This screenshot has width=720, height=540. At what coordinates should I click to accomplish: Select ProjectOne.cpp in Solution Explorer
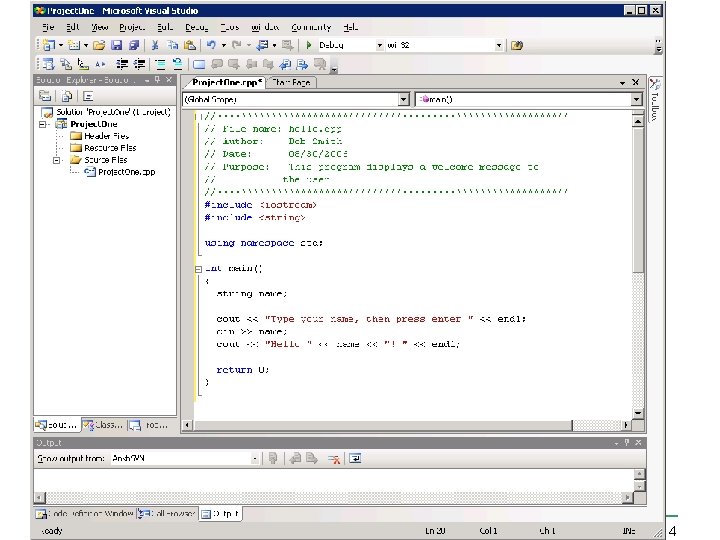[x=126, y=172]
